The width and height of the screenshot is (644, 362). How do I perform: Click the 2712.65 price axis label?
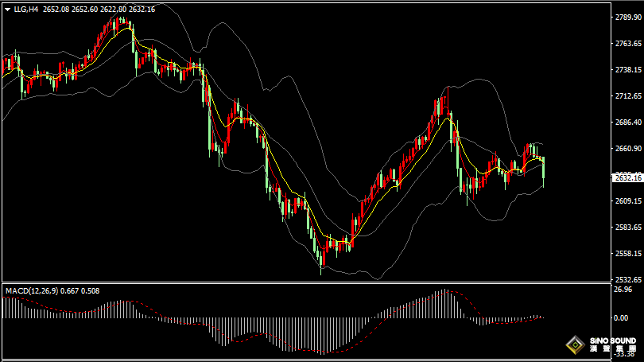628,96
